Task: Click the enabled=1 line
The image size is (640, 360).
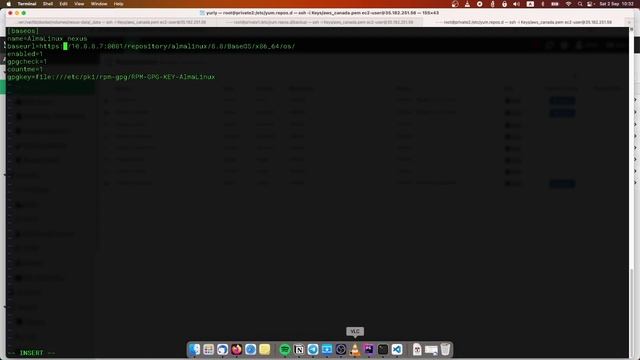Action: [25, 54]
